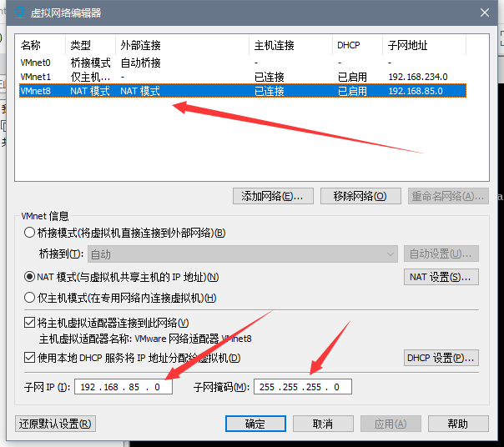Confirm with the 确定 button
This screenshot has height=447, width=504.
[x=255, y=424]
